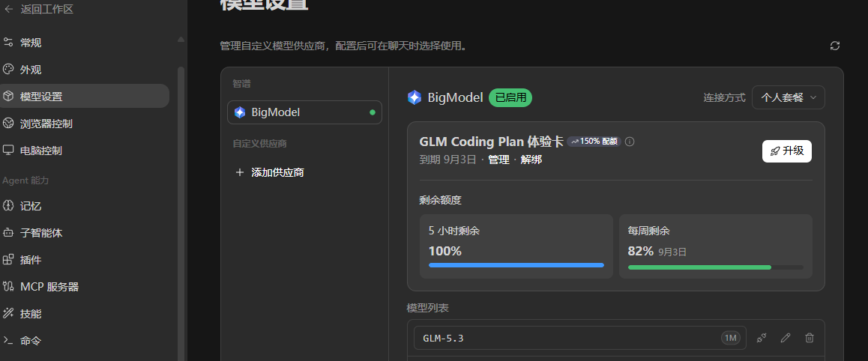Delete GLM-5.3 with the trash icon

point(810,338)
